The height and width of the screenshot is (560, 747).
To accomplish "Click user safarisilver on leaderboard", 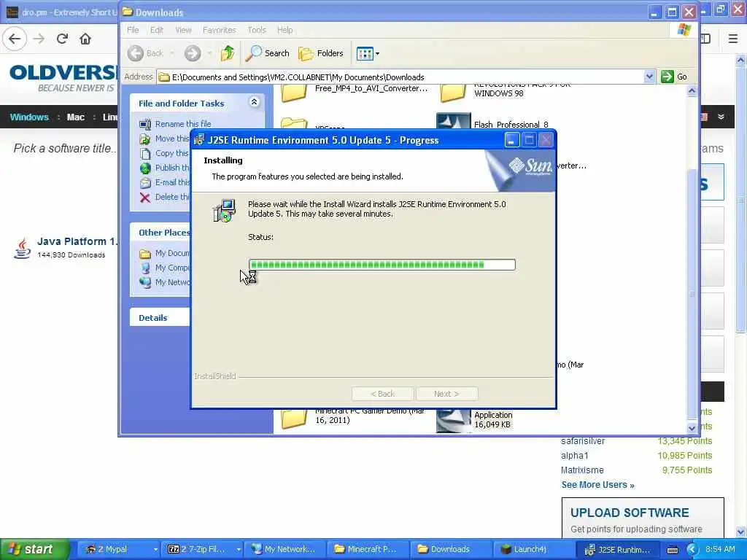I will coord(583,441).
